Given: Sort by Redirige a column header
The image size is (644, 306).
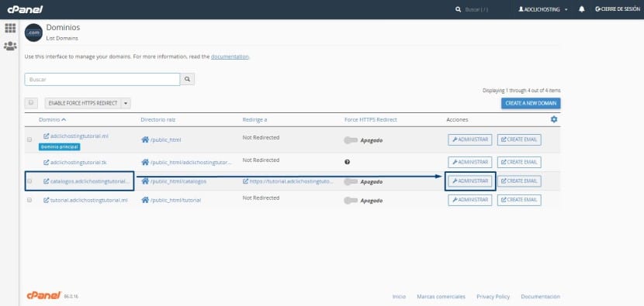Looking at the screenshot, I should (x=254, y=120).
